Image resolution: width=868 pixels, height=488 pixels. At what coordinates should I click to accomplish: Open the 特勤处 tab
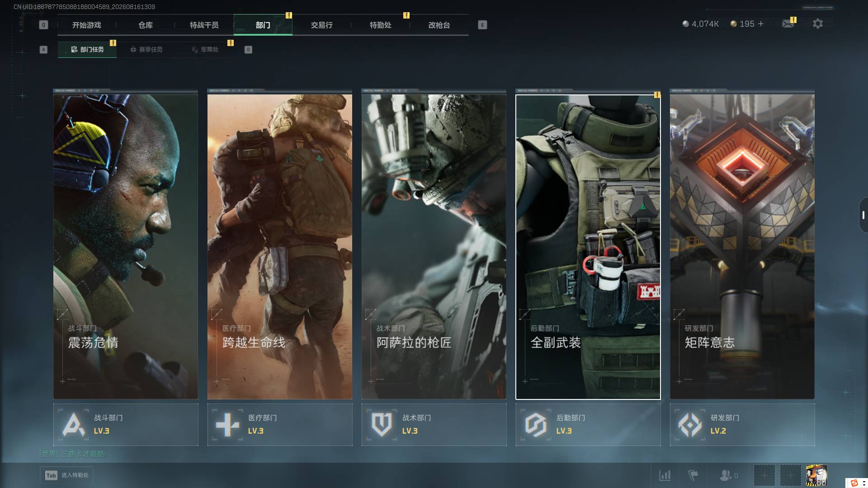381,25
